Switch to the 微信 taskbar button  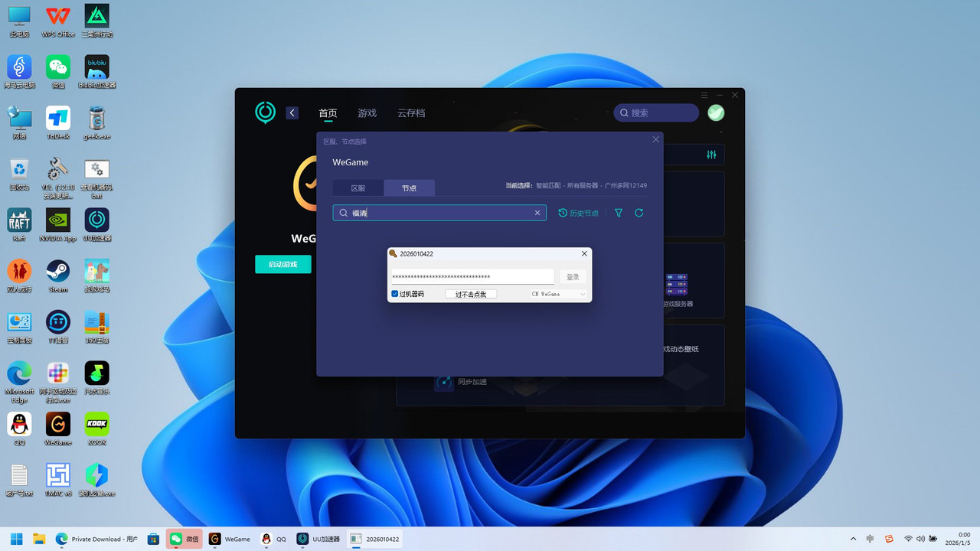pos(185,539)
